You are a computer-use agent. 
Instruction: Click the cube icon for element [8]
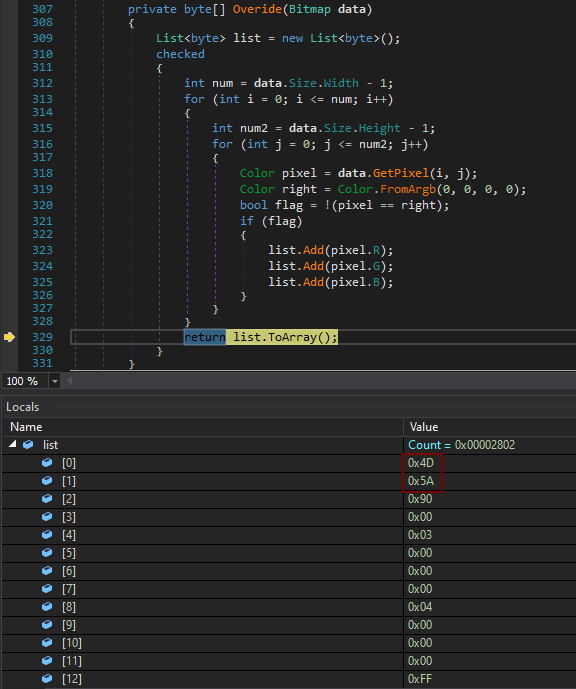point(47,607)
